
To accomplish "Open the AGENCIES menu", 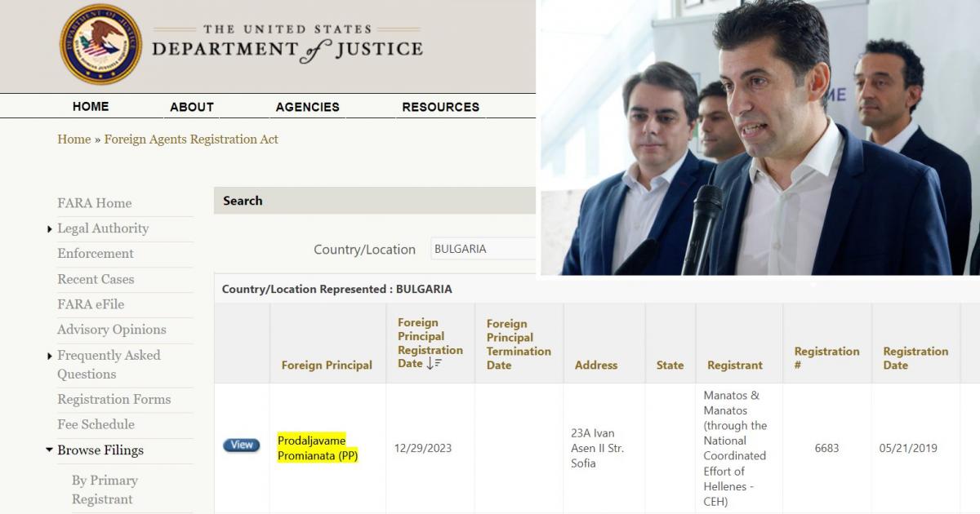I will pyautogui.click(x=308, y=107).
